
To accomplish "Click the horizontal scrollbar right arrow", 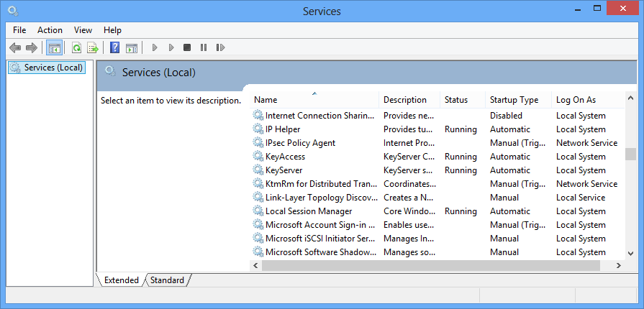I will pos(618,266).
